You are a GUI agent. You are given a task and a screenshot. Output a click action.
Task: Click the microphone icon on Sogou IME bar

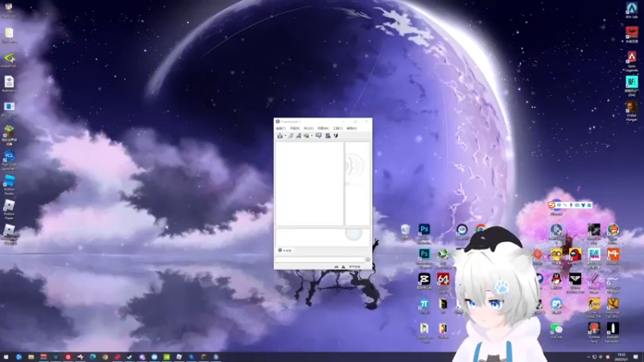(571, 205)
